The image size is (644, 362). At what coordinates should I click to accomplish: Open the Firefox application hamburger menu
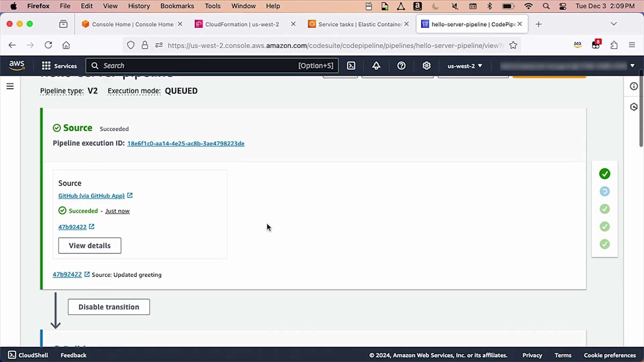(x=632, y=45)
